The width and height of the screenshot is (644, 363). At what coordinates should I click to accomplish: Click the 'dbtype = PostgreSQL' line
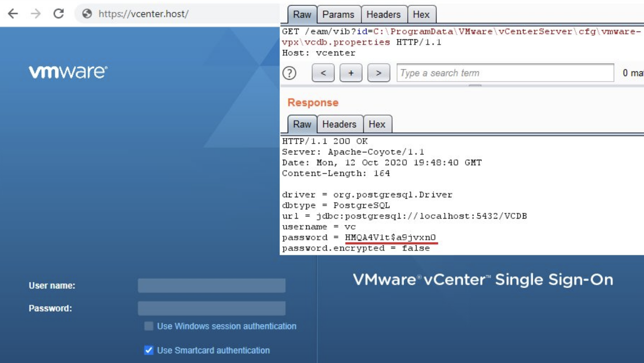pyautogui.click(x=336, y=205)
